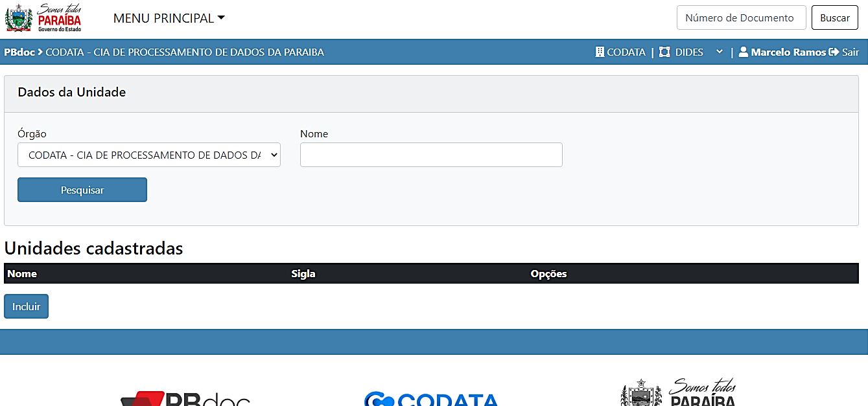
Task: Click the Governo da Paraíba logo in header
Action: coord(43,18)
